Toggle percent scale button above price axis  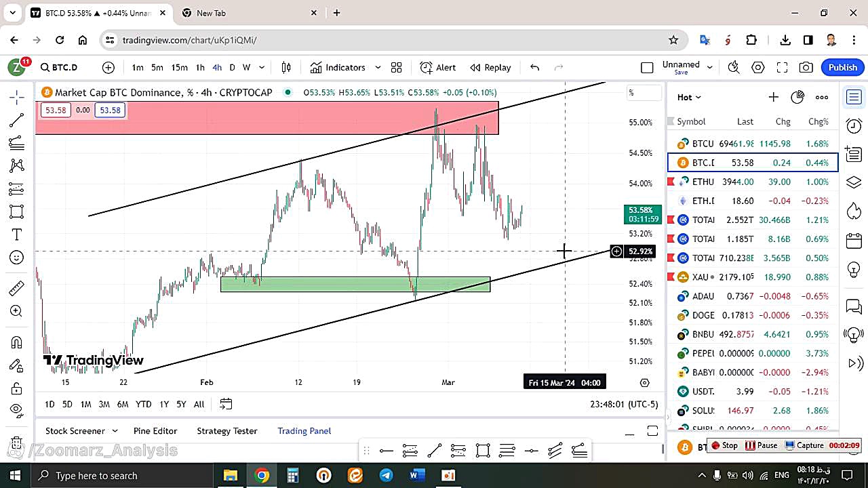coord(643,93)
